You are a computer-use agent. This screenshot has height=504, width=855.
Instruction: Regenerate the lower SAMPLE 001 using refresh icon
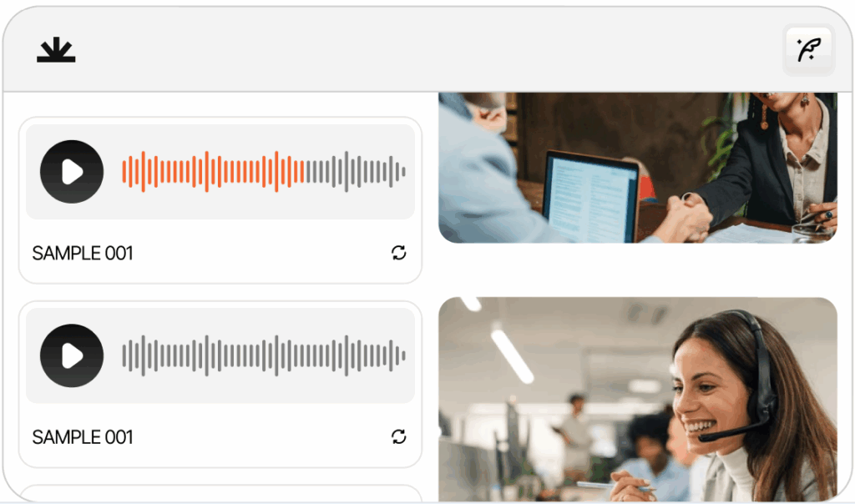click(x=398, y=436)
